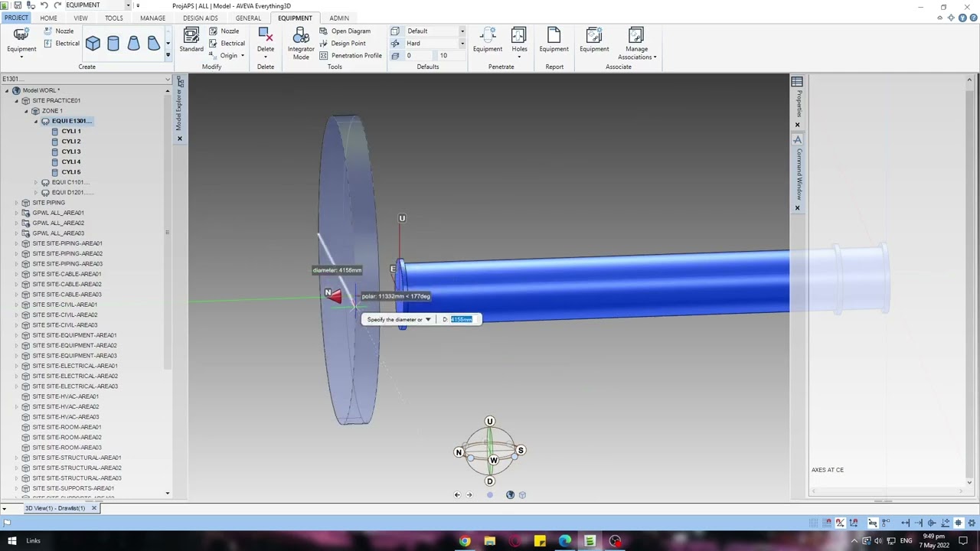Expand the EQUI C1101 tree node
The height and width of the screenshot is (551, 980).
[x=35, y=182]
